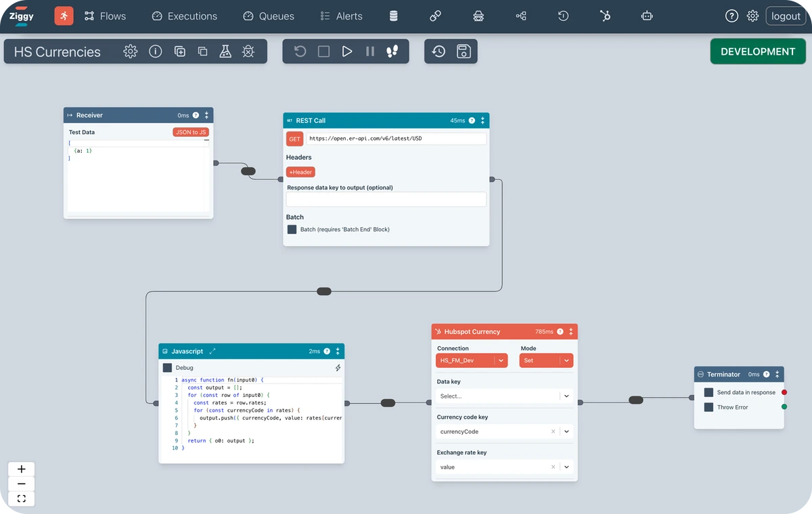Screen dimensions: 812x514
Task: Run the flow with the play button
Action: pos(347,51)
